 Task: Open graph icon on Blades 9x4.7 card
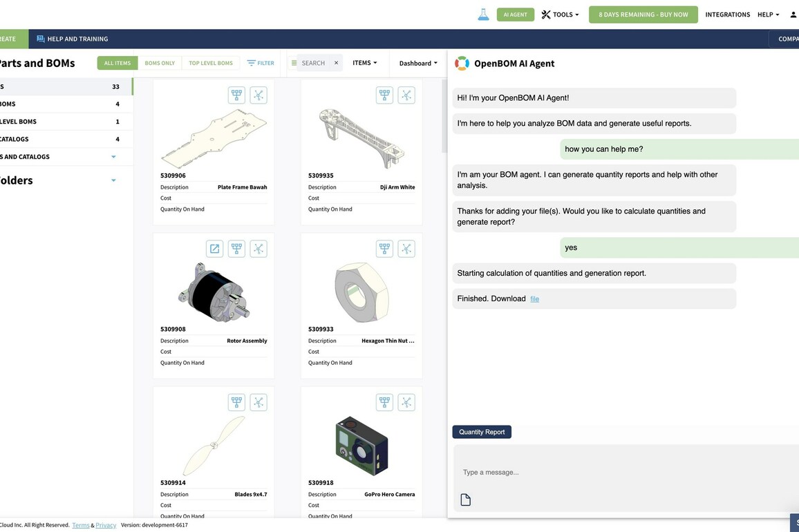pos(259,402)
